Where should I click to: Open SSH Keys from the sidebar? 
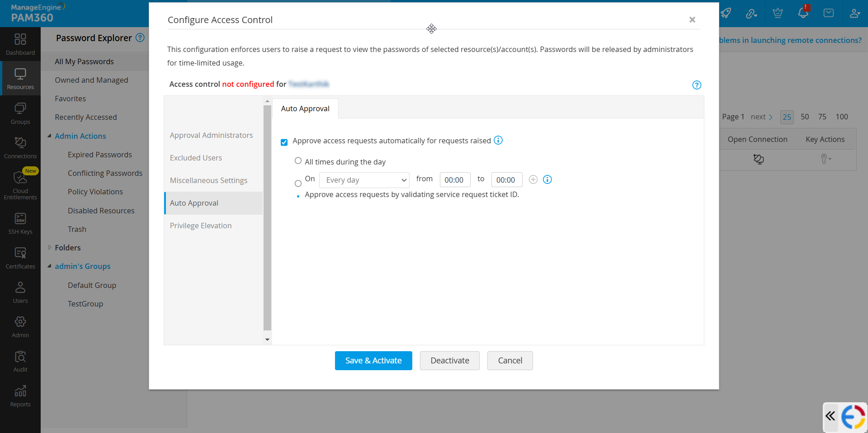coord(20,222)
